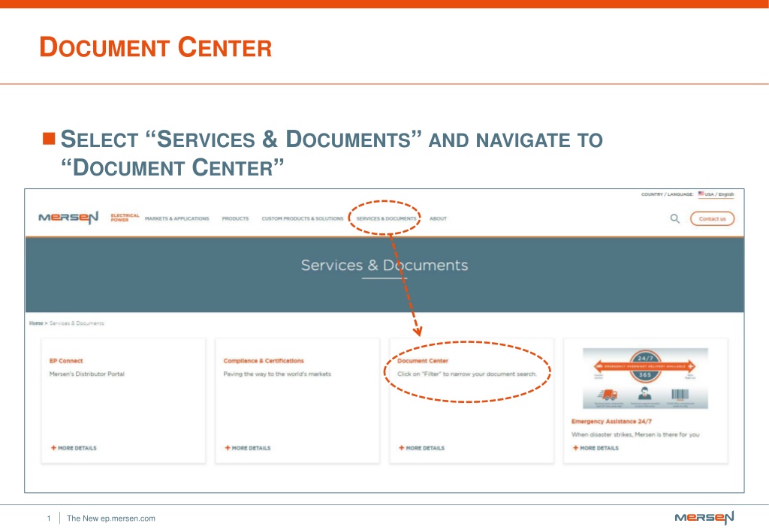Open the search magnifier icon
Image resolution: width=769 pixels, height=532 pixels.
[675, 218]
